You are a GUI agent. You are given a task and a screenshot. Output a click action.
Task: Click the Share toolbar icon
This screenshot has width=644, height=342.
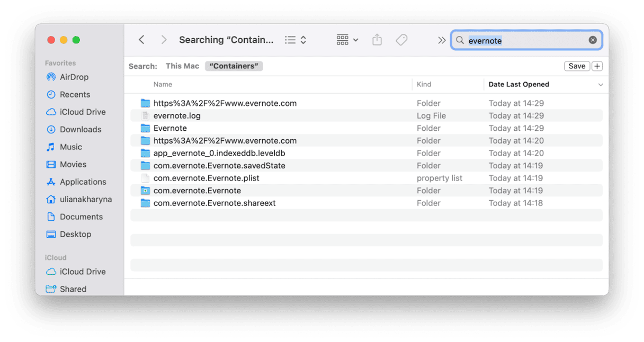tap(377, 40)
